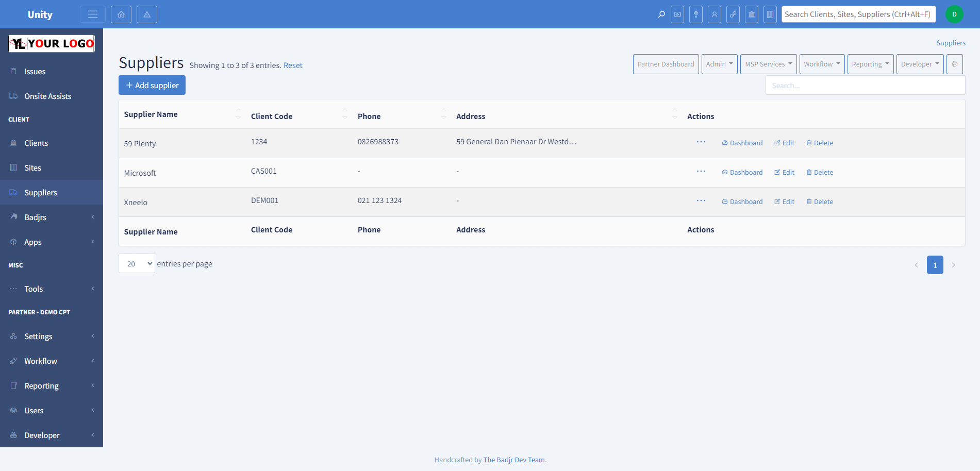Go to Sites in the sidebar
The height and width of the screenshot is (471, 980).
coord(52,168)
